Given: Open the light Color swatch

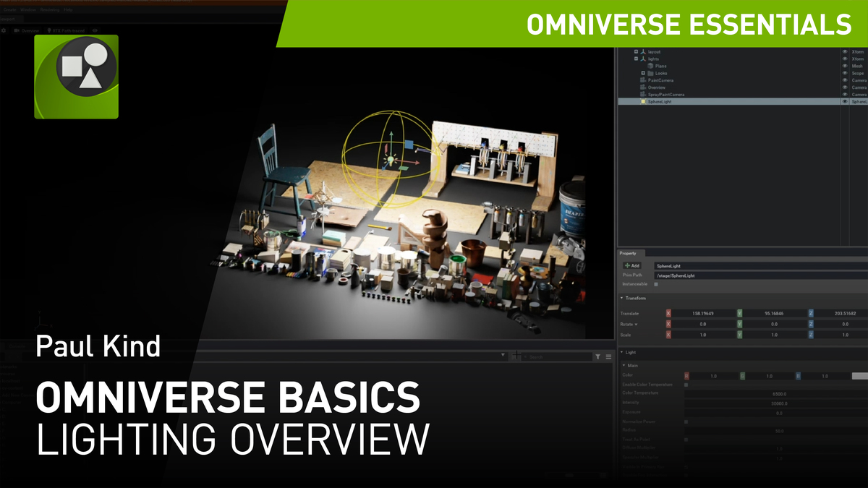Looking at the screenshot, I should coord(859,376).
